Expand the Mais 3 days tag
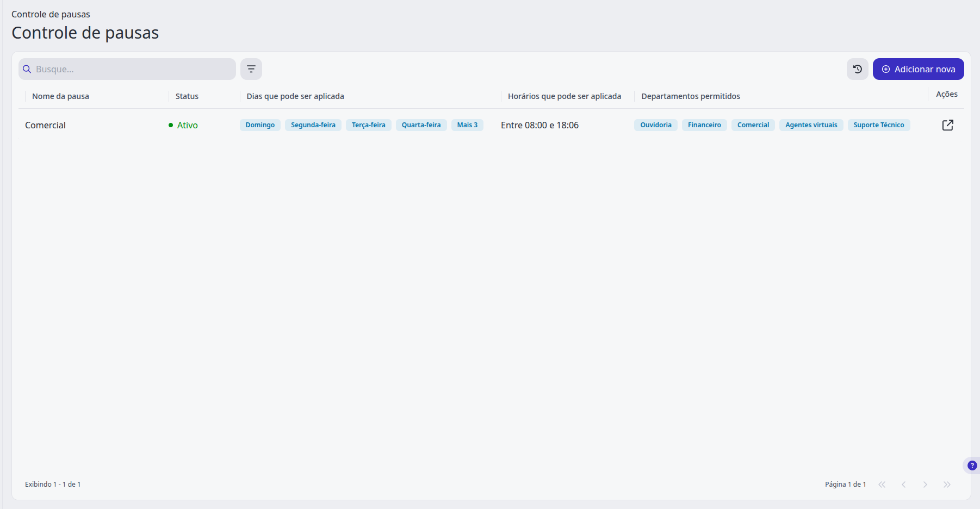This screenshot has width=980, height=509. (x=467, y=125)
